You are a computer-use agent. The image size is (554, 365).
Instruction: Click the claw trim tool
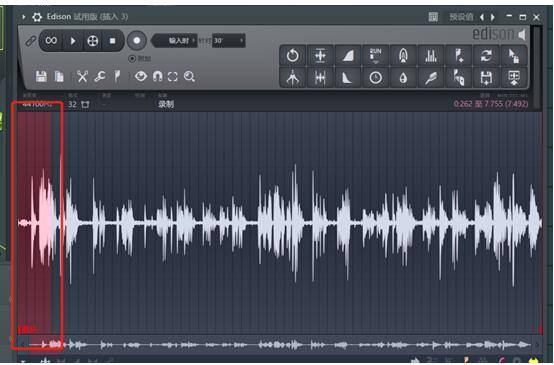pyautogui.click(x=293, y=78)
